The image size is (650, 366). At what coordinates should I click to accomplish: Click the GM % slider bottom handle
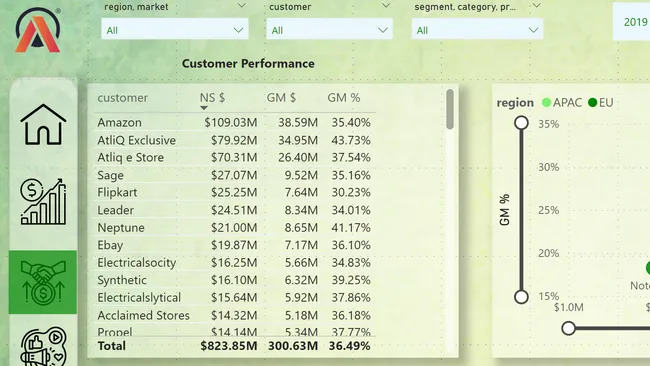click(521, 297)
